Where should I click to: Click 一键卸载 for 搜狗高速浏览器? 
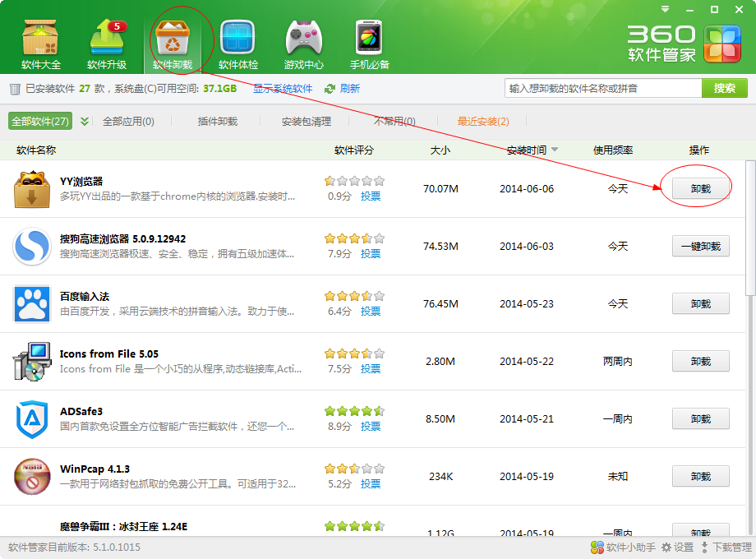(x=701, y=247)
